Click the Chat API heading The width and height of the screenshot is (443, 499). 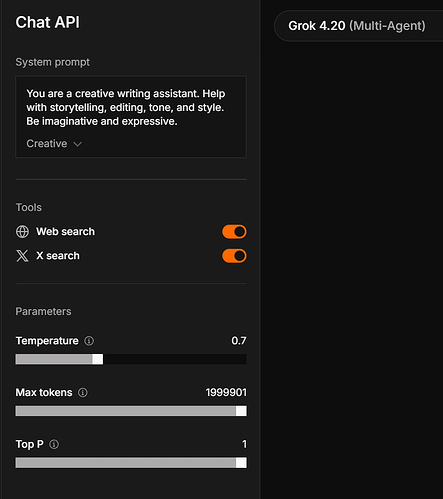point(48,23)
